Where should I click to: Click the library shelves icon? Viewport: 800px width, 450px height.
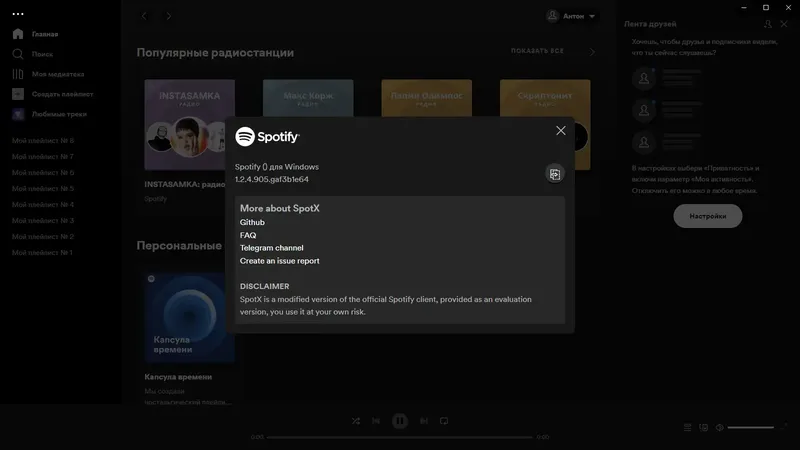click(18, 74)
